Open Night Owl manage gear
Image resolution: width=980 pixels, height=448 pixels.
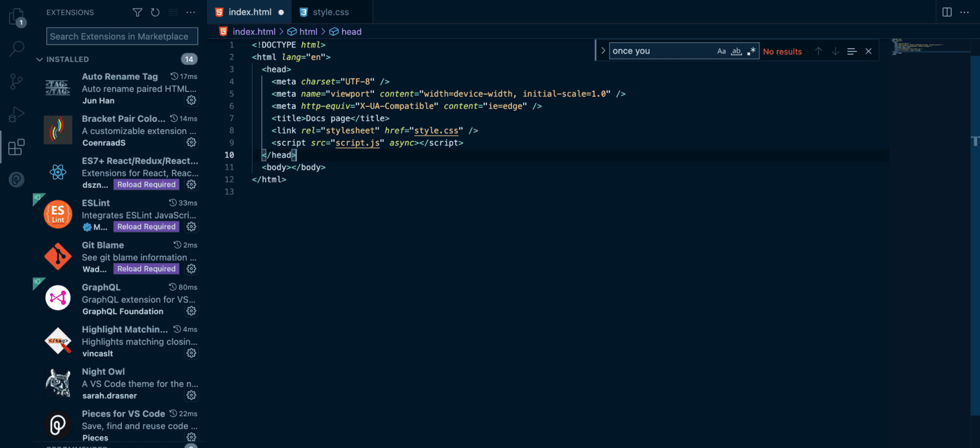pos(192,395)
